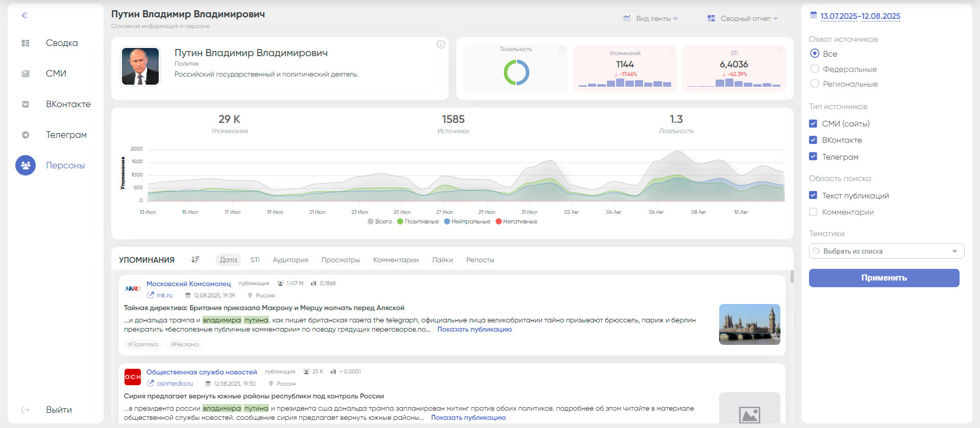Screen dimensions: 980x428
Task: Collapse the sidebar with the double-chevron icon
Action: click(24, 15)
